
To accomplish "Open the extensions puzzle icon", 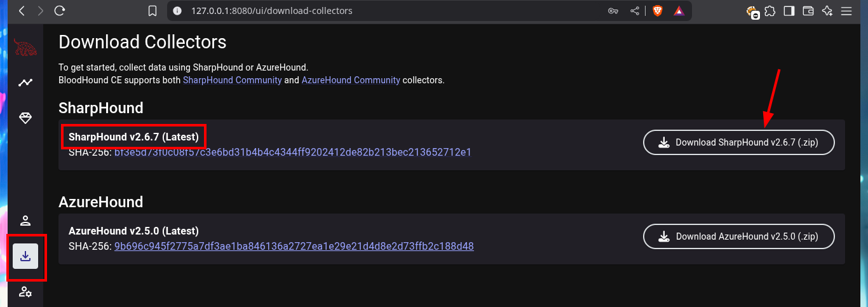I will (x=770, y=11).
